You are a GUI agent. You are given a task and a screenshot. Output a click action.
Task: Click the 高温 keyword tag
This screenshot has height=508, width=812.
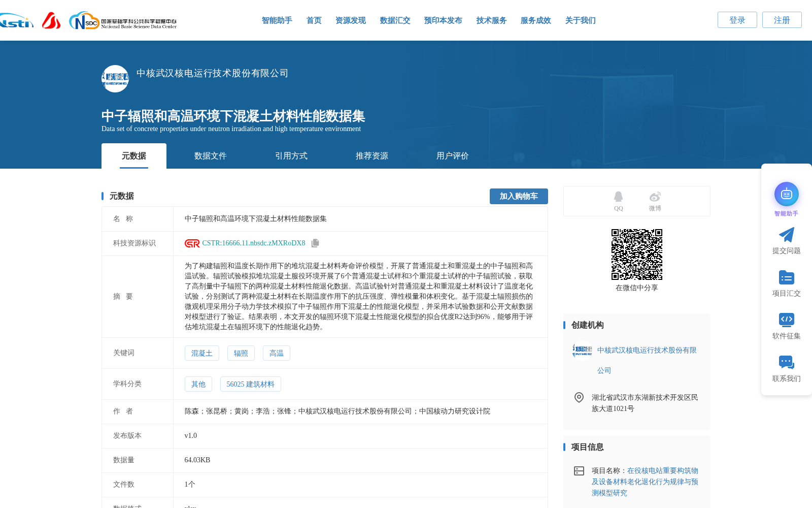click(x=277, y=353)
